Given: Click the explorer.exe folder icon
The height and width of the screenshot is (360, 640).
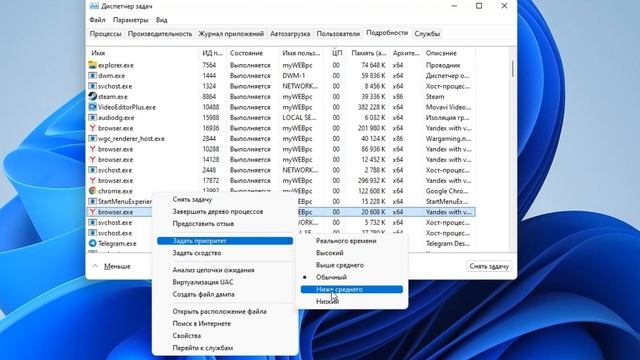Looking at the screenshot, I should [92, 65].
